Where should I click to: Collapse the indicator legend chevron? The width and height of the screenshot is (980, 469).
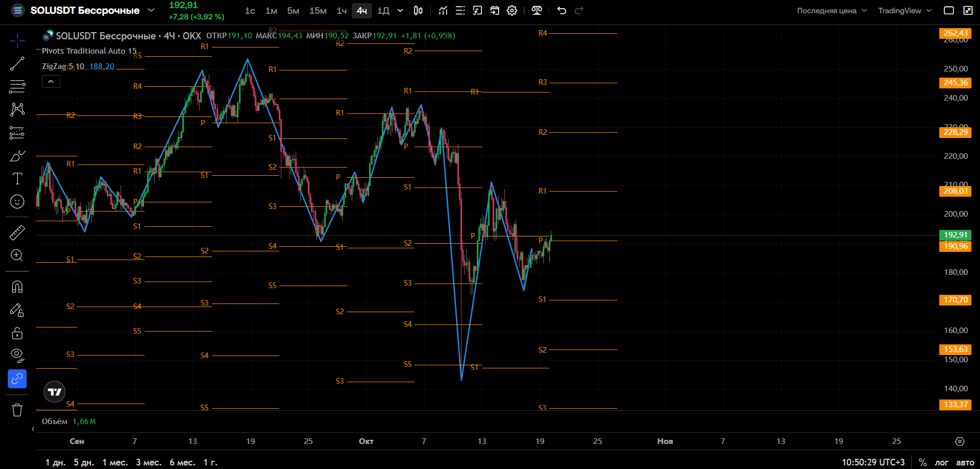[x=51, y=82]
